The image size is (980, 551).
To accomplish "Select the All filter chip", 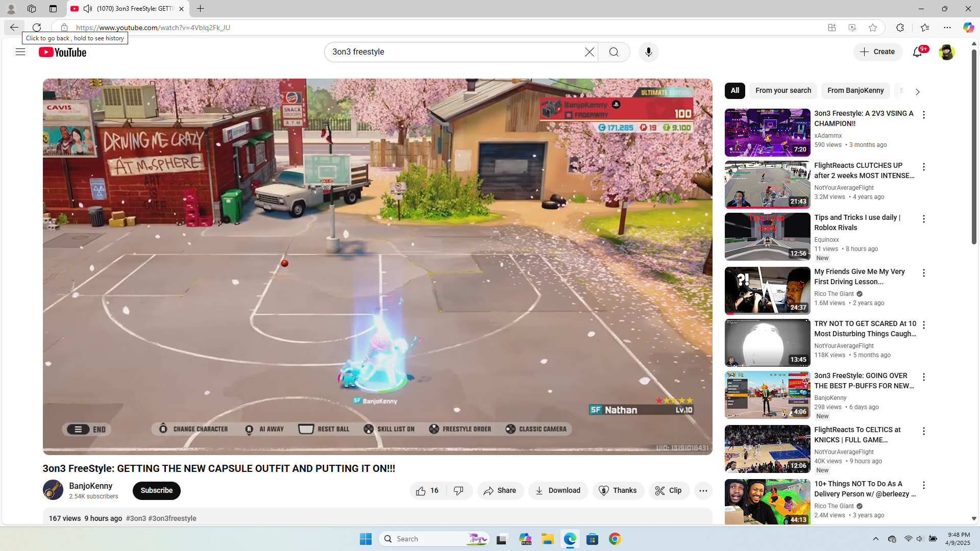I will 735,91.
